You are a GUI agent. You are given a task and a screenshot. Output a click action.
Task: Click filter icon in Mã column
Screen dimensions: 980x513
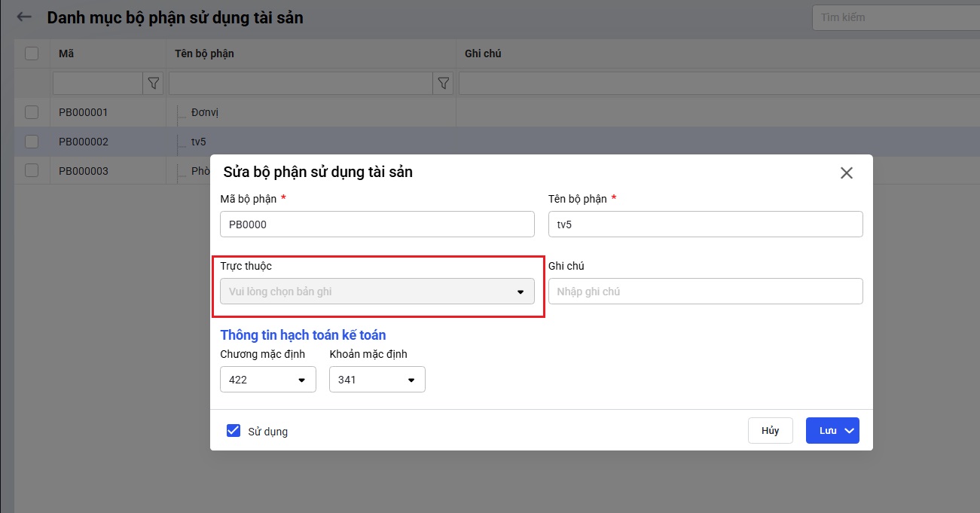[154, 83]
